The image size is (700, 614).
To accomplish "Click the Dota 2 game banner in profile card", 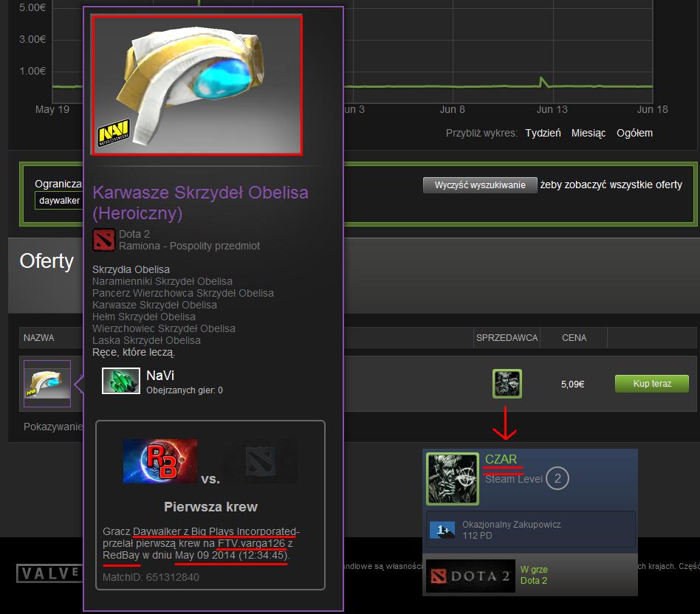I will (470, 576).
